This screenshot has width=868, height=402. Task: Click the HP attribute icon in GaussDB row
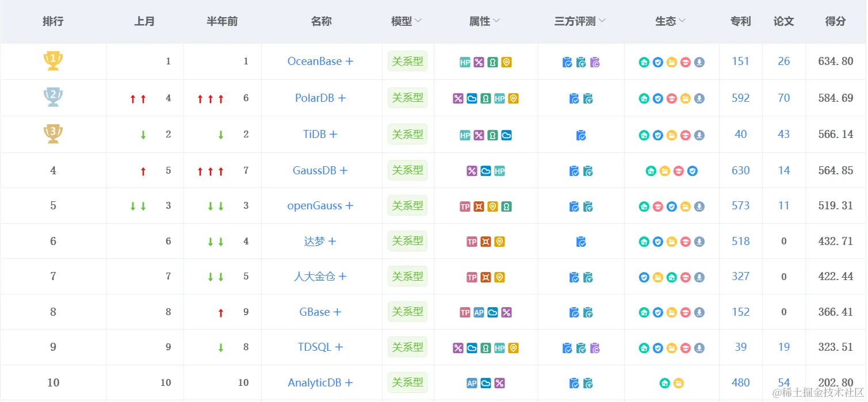[x=499, y=171]
